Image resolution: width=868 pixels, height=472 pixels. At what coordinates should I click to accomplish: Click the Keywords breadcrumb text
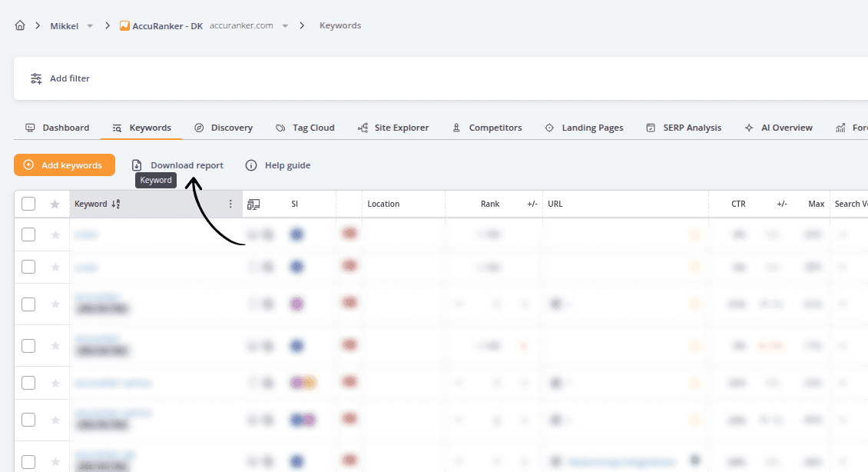[x=340, y=25]
